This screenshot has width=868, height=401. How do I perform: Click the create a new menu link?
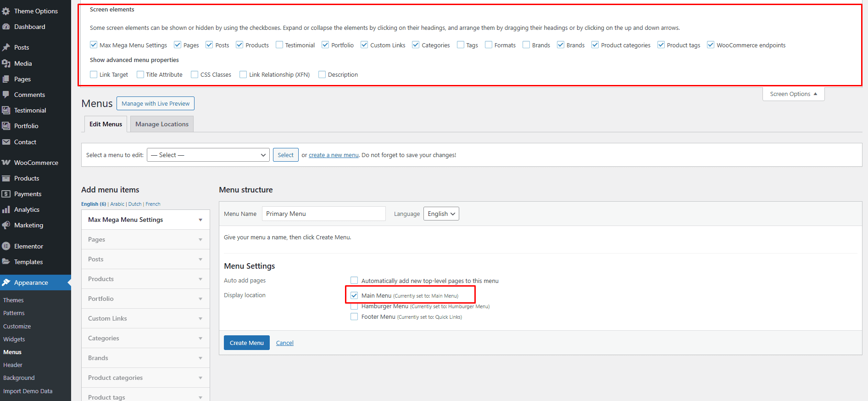[x=334, y=155]
